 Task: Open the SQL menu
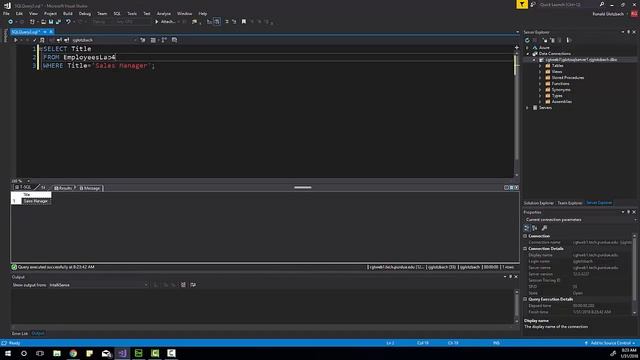(x=117, y=13)
